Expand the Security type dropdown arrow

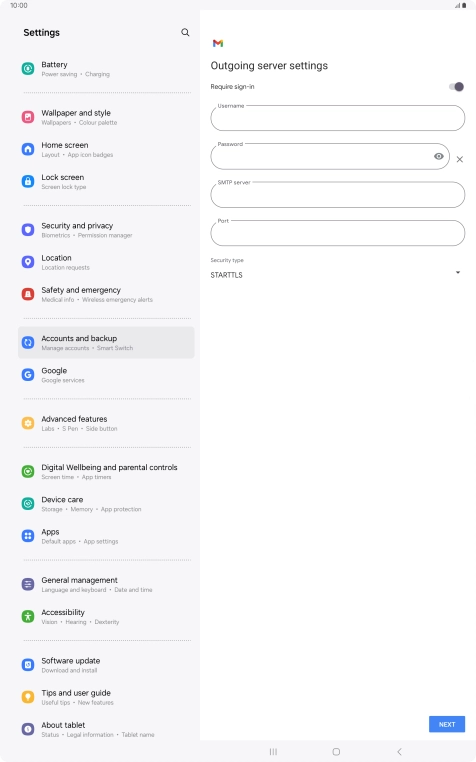coord(458,273)
